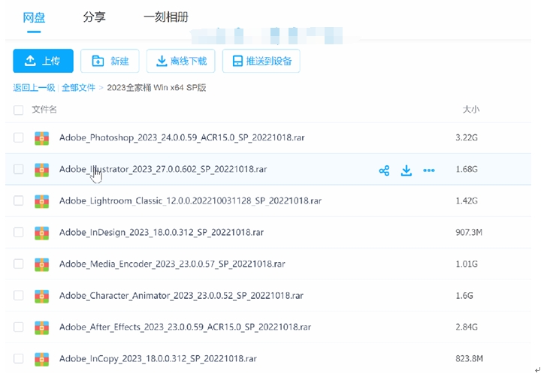559x392 pixels.
Task: Click the InDesign rar archive icon
Action: click(42, 233)
